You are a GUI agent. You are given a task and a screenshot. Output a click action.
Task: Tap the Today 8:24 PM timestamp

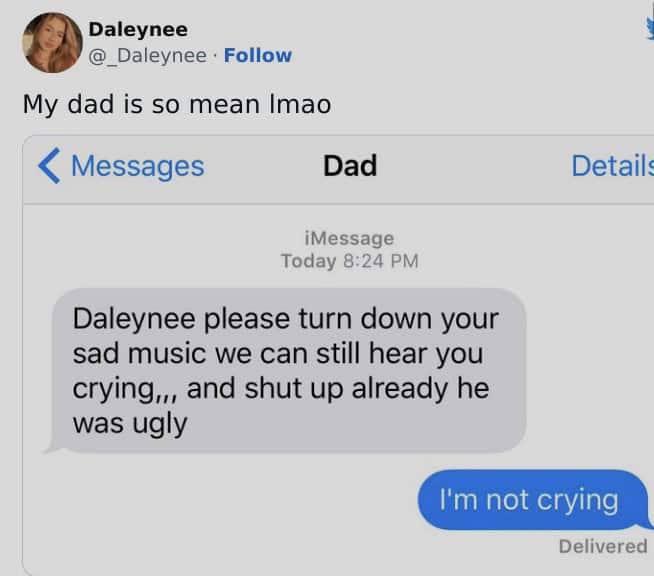pos(350,261)
